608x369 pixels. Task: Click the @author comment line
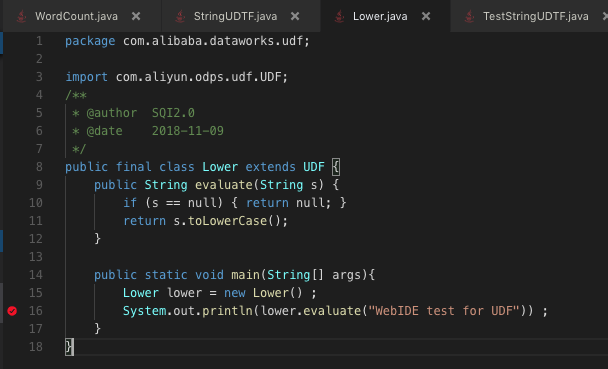click(133, 113)
